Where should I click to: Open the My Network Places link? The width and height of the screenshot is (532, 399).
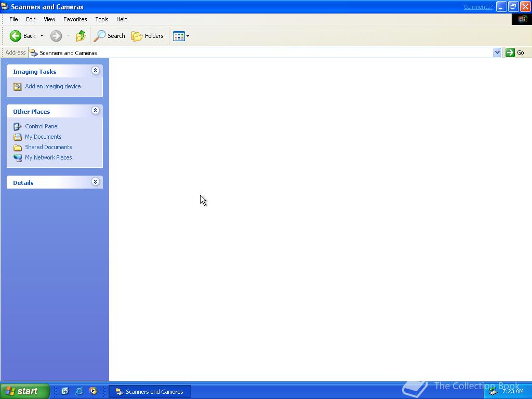[48, 157]
